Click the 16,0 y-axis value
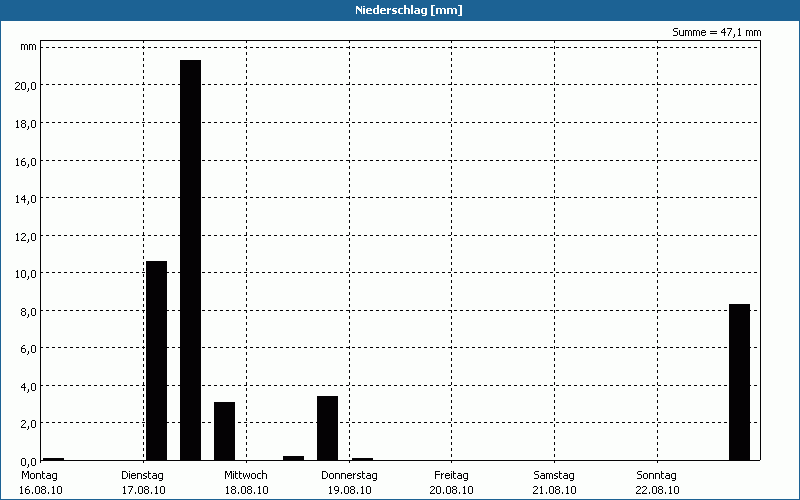Image resolution: width=800 pixels, height=500 pixels. pos(26,162)
